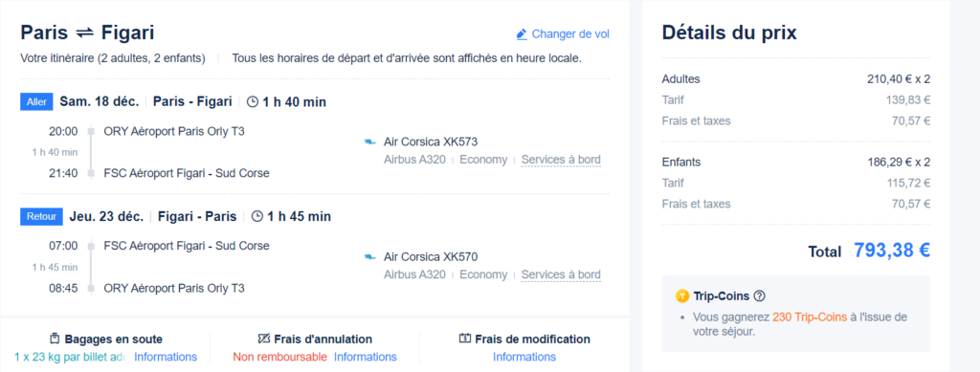
Task: Click the luggage icon next to Bagages en soute
Action: point(55,339)
